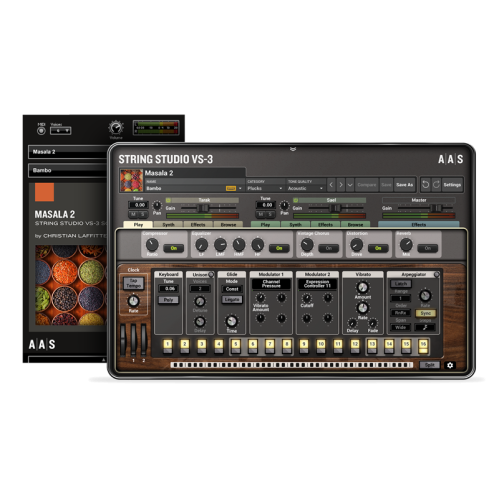Image resolution: width=499 pixels, height=500 pixels.
Task: Click the Settings button
Action: pyautogui.click(x=452, y=185)
